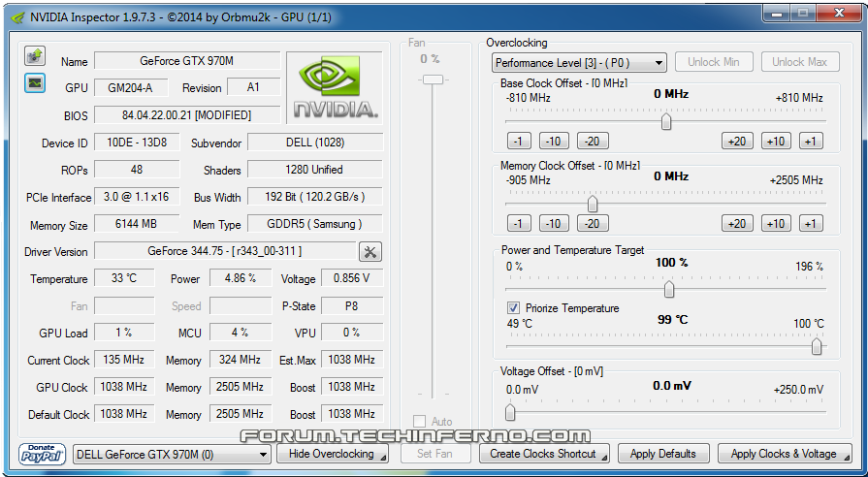This screenshot has width=868, height=477.
Task: Click the Bus Width value 192 Bit
Action: [x=315, y=197]
